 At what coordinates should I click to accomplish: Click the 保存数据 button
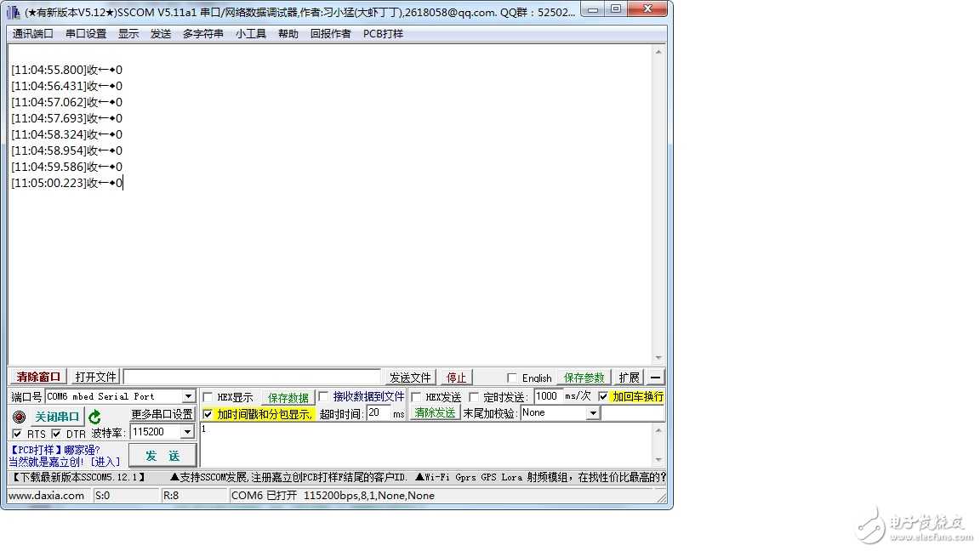pos(288,397)
